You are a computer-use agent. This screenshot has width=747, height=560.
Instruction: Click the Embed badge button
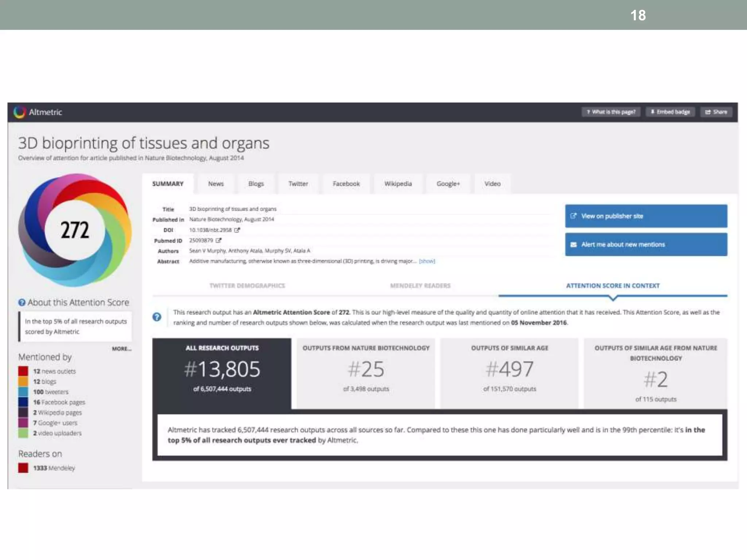pos(670,112)
